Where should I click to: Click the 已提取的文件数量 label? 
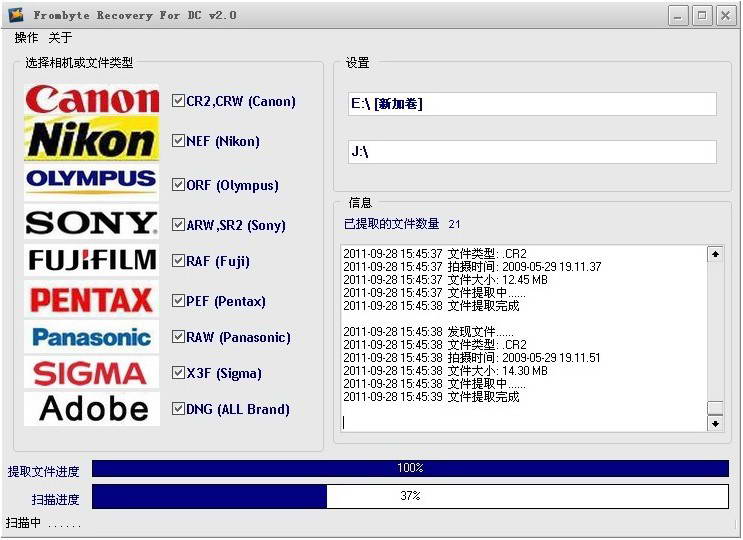click(391, 224)
